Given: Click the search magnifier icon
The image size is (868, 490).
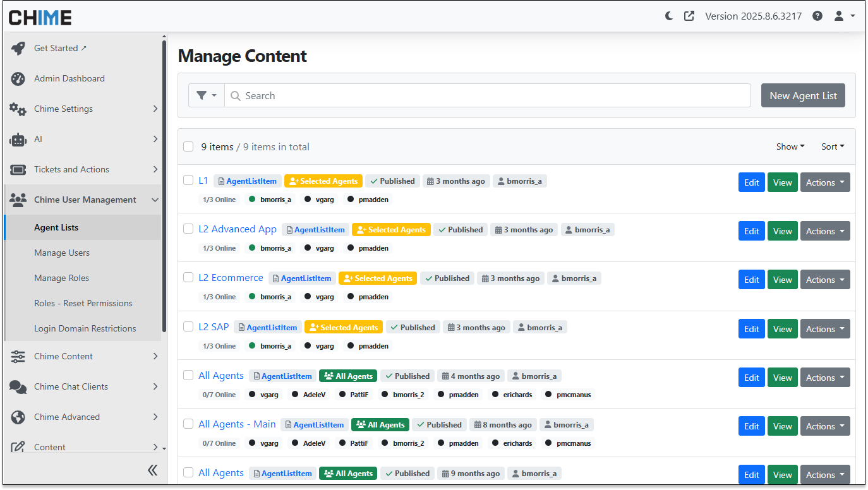Looking at the screenshot, I should [236, 96].
